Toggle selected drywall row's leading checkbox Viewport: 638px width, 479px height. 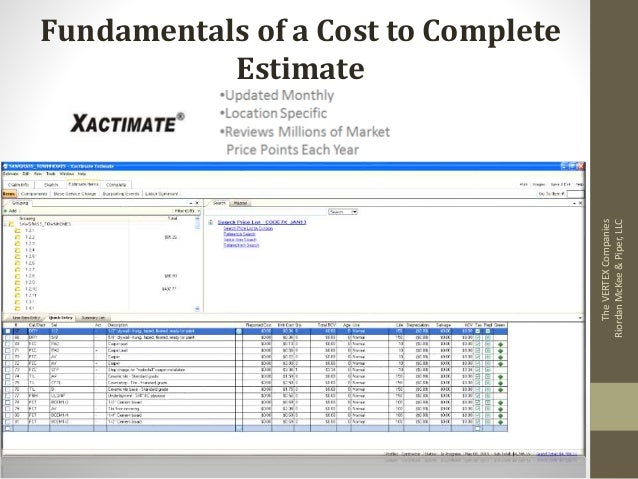coord(7,331)
